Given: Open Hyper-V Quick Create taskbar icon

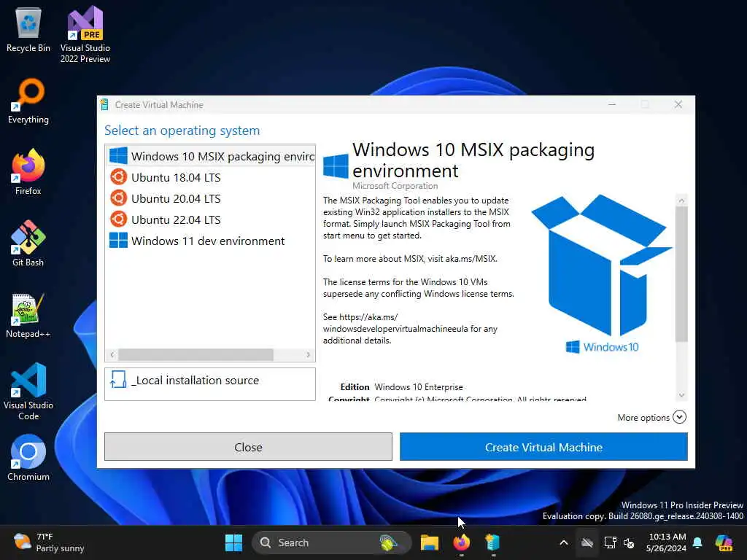Looking at the screenshot, I should (x=492, y=542).
